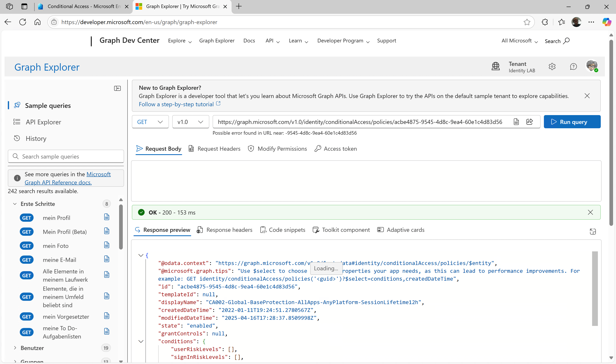The width and height of the screenshot is (616, 364).
Task: Open History in sidebar
Action: click(x=36, y=138)
